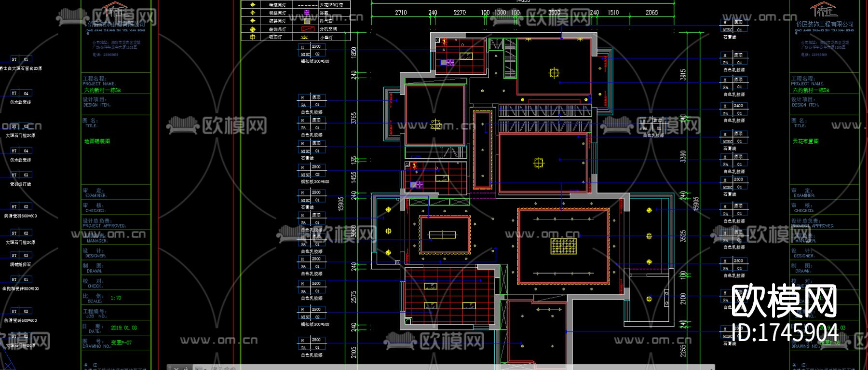Viewport: 868px width, 370px height.
Task: Select the 小壁灯 legend symbol
Action: coord(305,37)
